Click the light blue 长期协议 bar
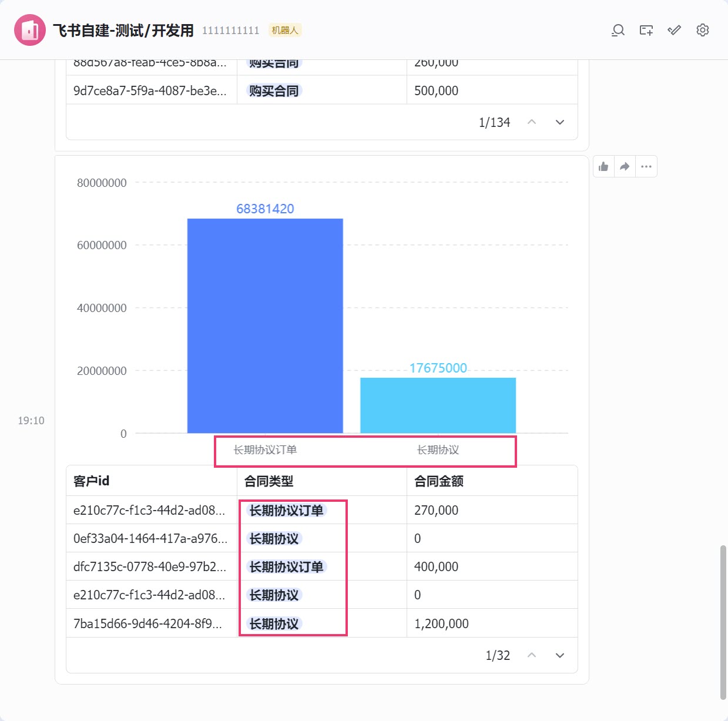728x721 pixels. (438, 405)
